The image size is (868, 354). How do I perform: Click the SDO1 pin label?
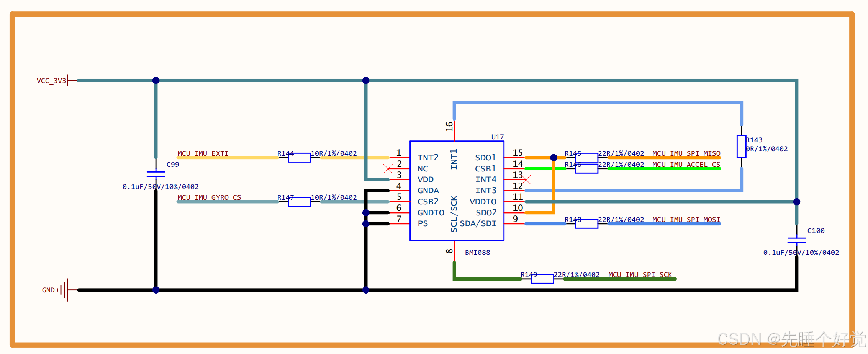(x=486, y=158)
